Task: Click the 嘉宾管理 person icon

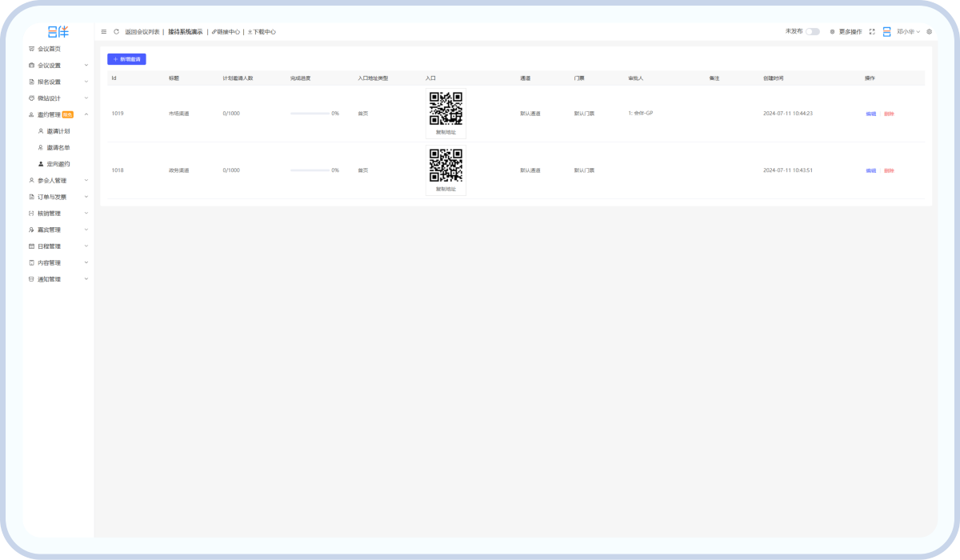Action: 31,230
